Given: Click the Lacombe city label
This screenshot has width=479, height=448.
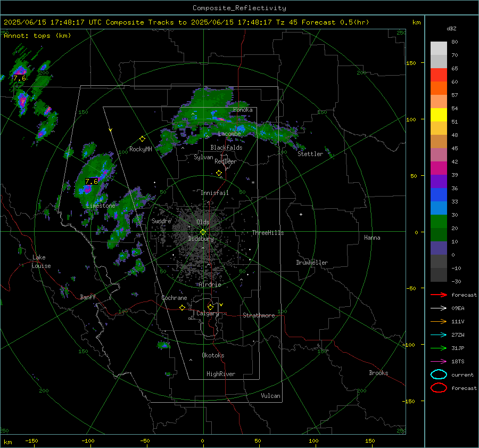Looking at the screenshot, I should point(229,134).
